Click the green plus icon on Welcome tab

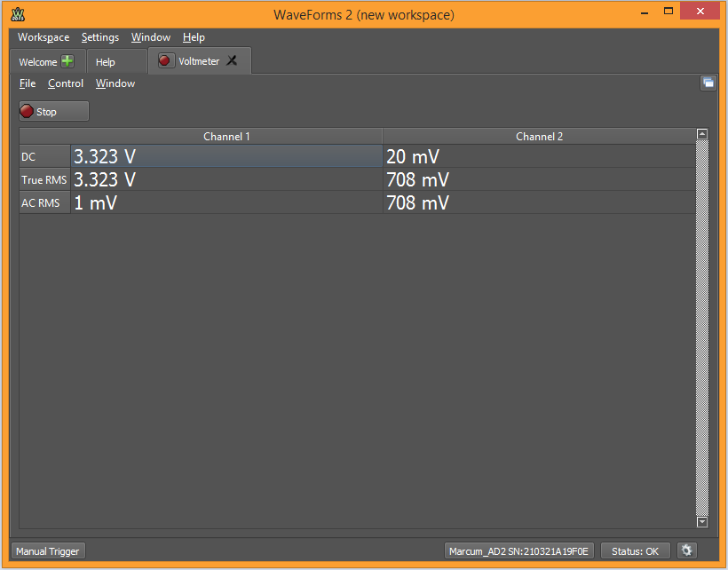67,61
